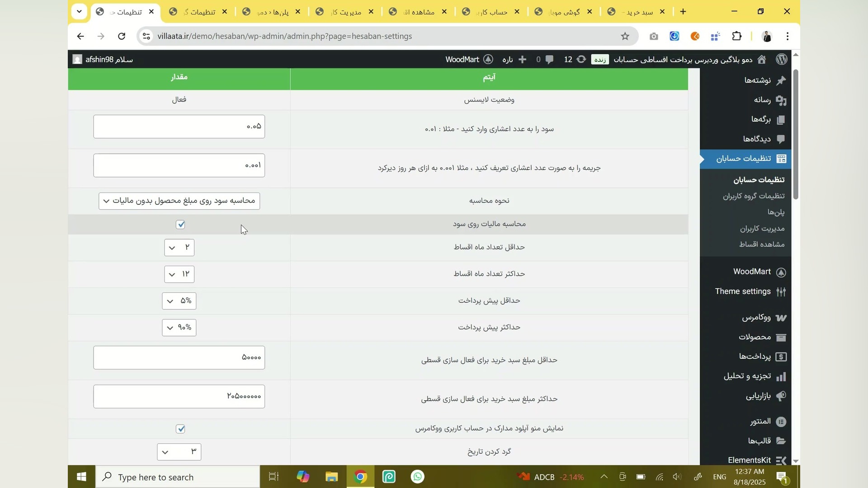Open WhatsApp from the Windows taskbar
The image size is (868, 488).
click(x=418, y=477)
